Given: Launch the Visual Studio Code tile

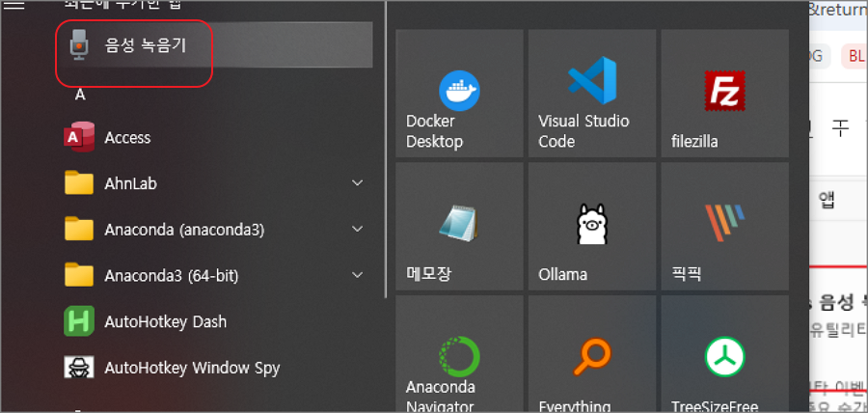Looking at the screenshot, I should tap(592, 94).
